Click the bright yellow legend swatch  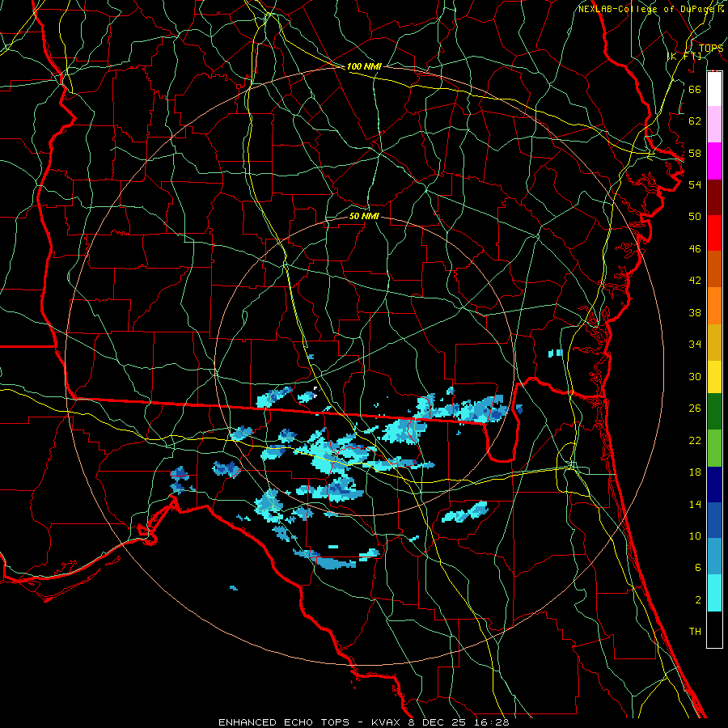pyautogui.click(x=714, y=377)
